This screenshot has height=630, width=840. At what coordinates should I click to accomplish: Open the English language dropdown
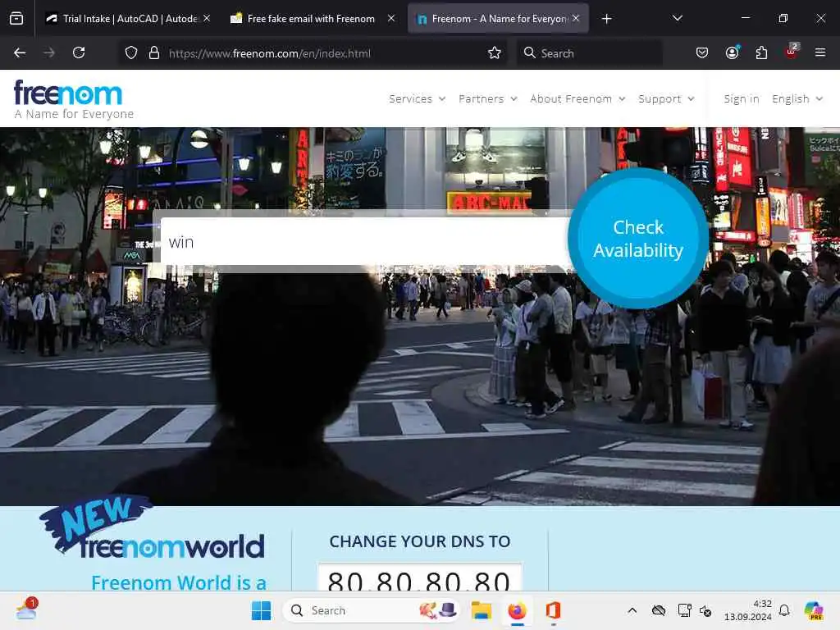coord(797,99)
